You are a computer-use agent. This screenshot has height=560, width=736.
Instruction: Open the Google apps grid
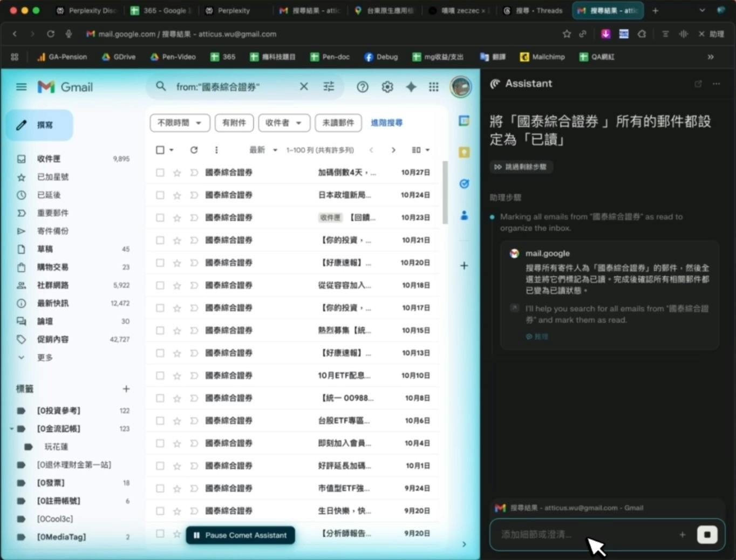(433, 87)
